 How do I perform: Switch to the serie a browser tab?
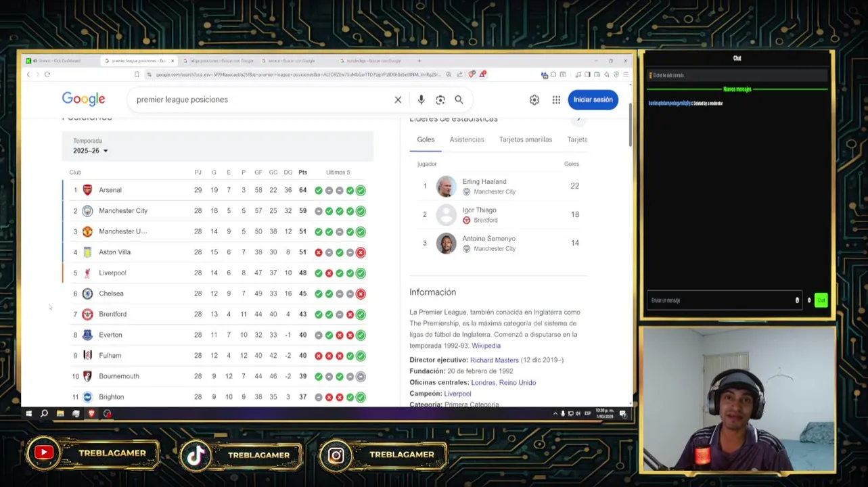point(294,61)
